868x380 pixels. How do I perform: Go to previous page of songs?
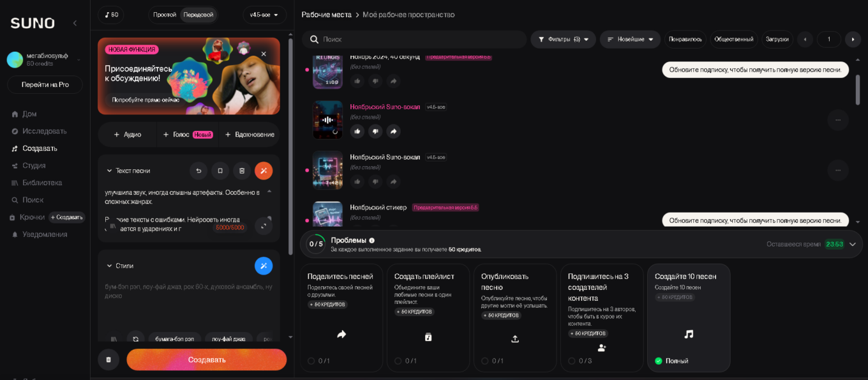click(805, 39)
